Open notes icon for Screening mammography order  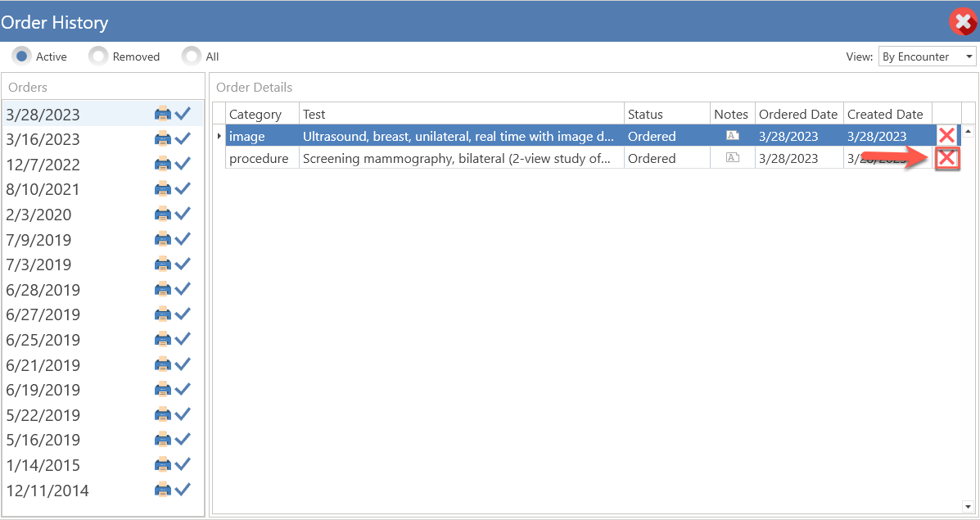click(733, 157)
